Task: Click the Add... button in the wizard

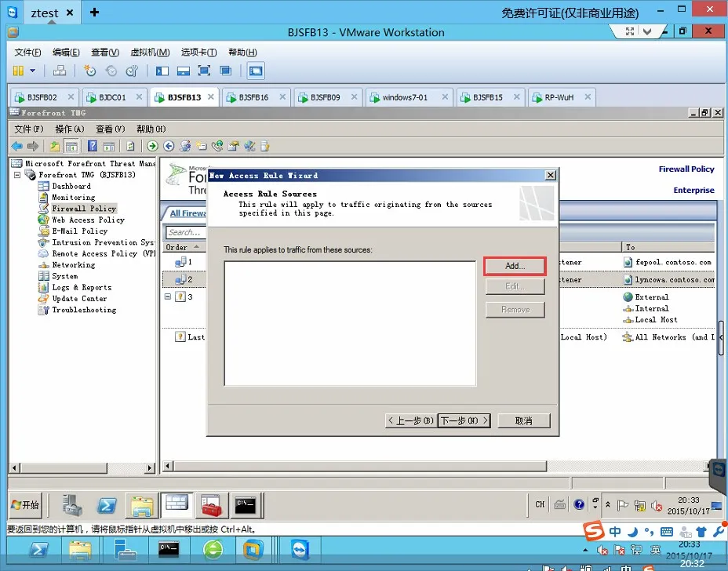Action: coord(515,266)
